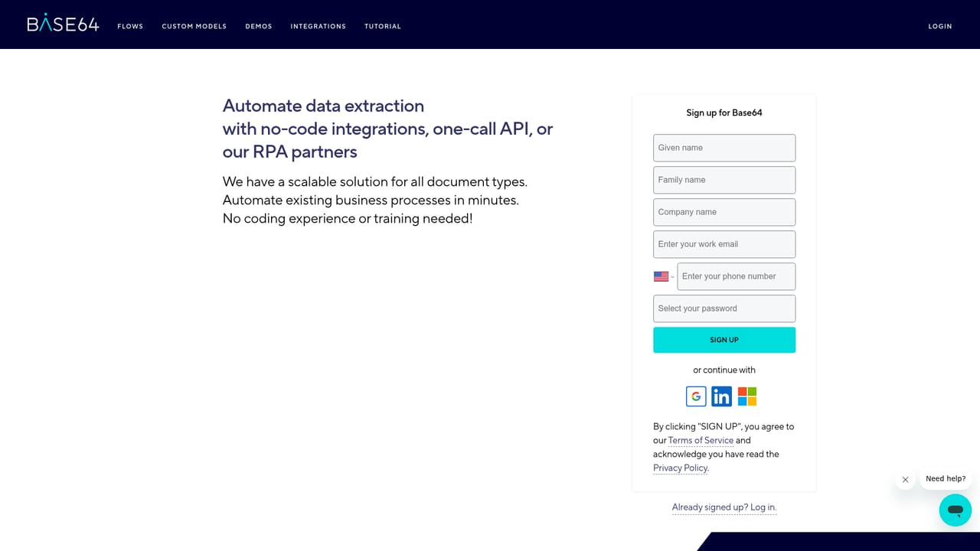The height and width of the screenshot is (551, 980).
Task: Sign up with Google icon
Action: pyautogui.click(x=696, y=396)
